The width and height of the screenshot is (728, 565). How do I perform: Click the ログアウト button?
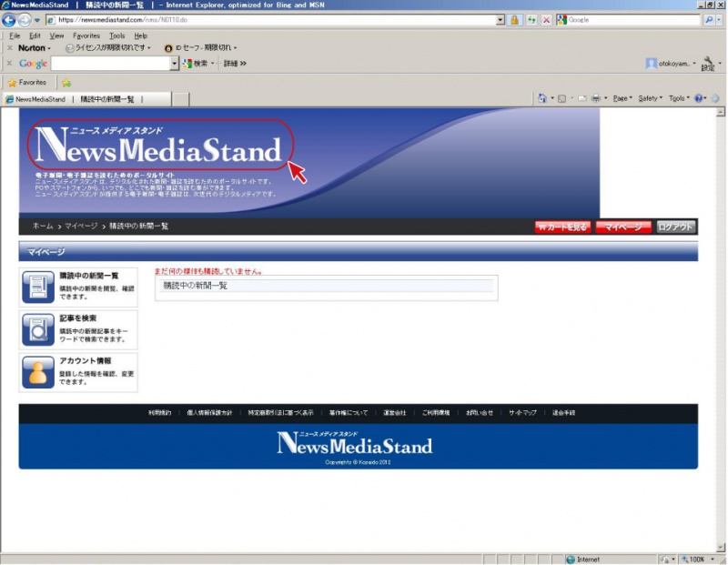point(676,227)
